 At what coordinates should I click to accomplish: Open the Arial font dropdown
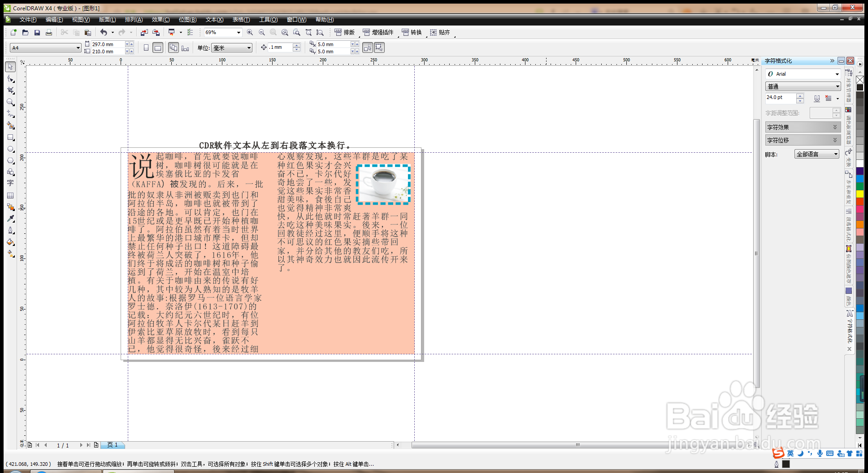click(x=837, y=74)
